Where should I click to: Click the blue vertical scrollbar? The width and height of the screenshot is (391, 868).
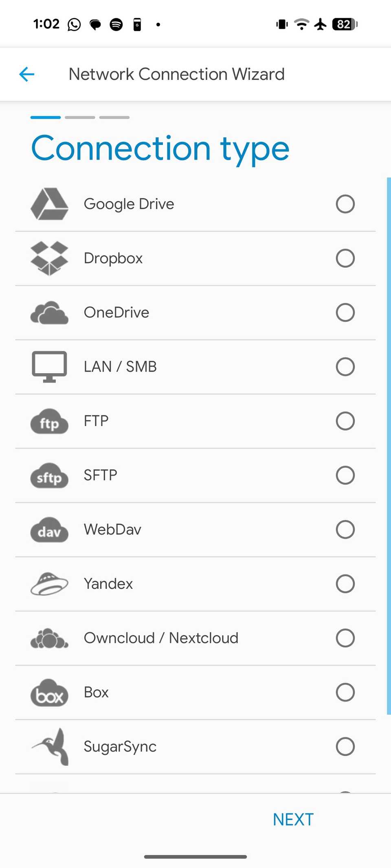pos(389,446)
